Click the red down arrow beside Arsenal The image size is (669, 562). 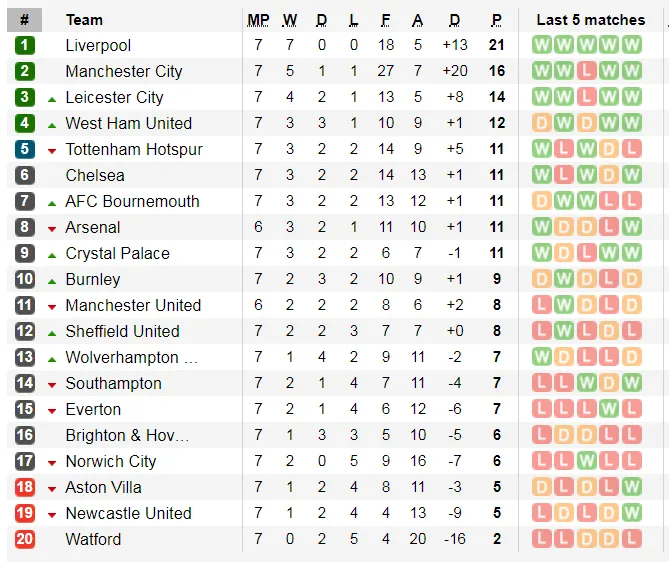pos(52,228)
